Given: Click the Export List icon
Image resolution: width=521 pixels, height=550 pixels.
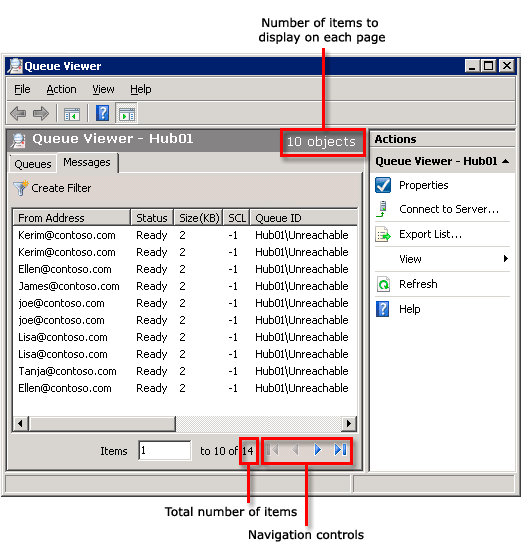Looking at the screenshot, I should click(383, 234).
